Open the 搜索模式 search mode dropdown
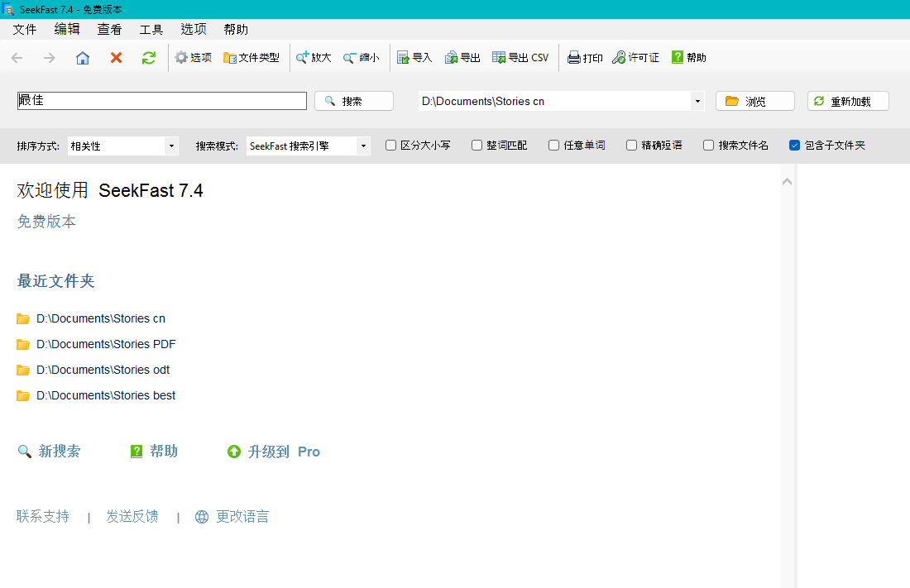910x588 pixels. [x=309, y=146]
